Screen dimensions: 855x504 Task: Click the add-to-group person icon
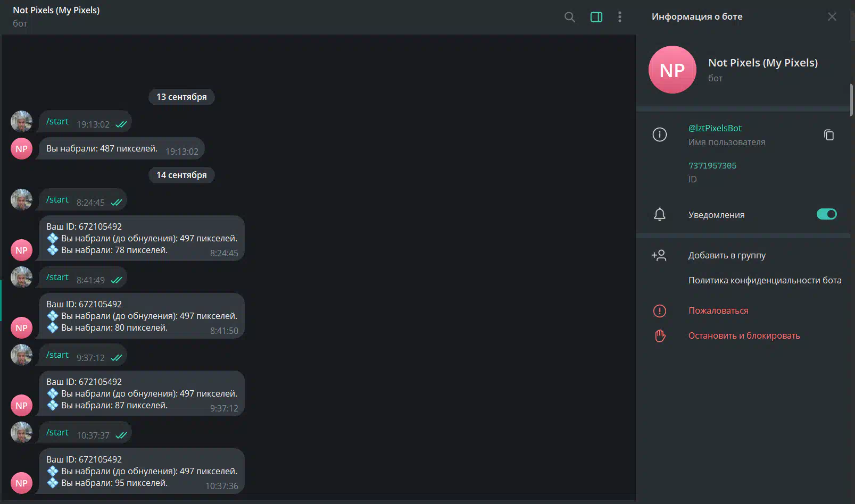click(x=659, y=255)
